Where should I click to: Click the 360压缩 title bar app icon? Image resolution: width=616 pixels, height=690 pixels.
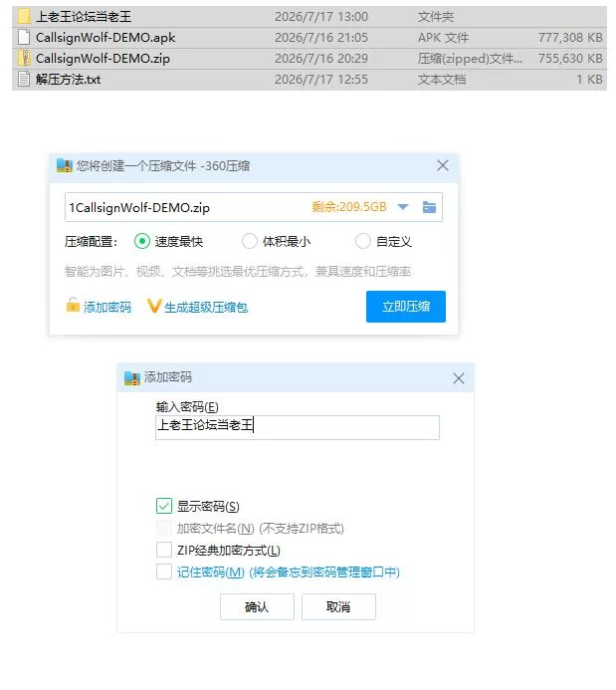[x=65, y=165]
